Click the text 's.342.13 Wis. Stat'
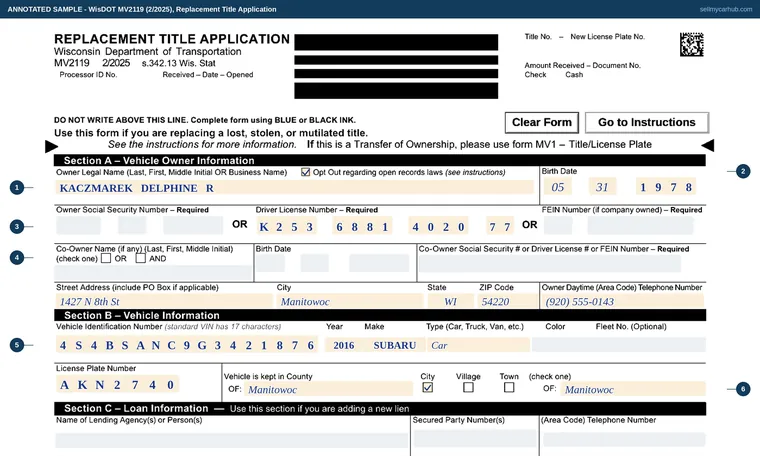 click(x=178, y=63)
